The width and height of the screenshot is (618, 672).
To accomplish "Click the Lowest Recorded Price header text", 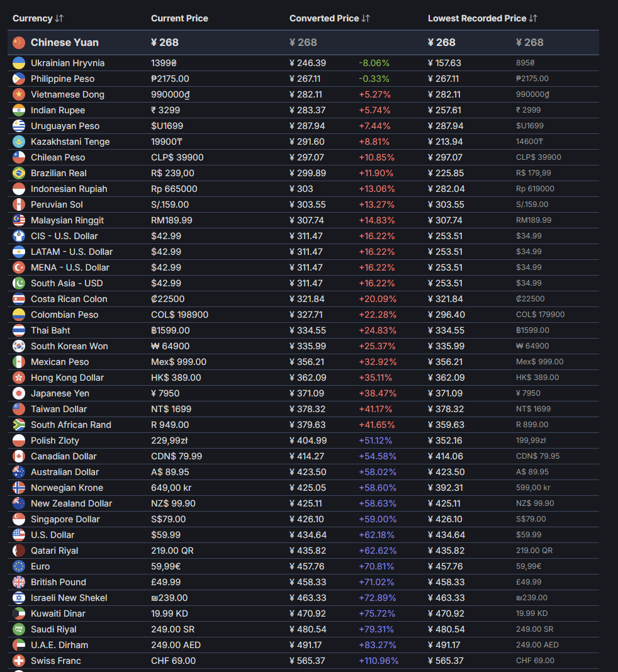I will coord(477,18).
